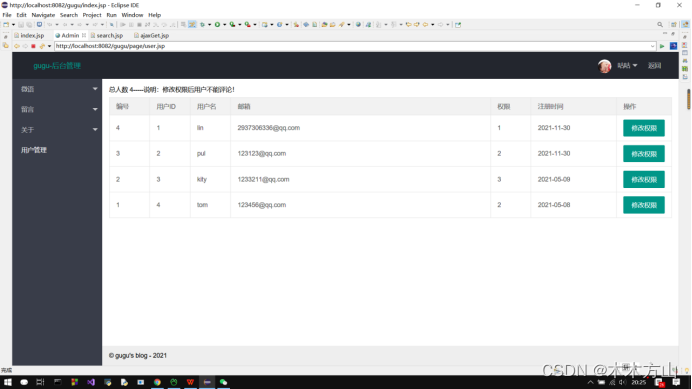
Task: Click the 返回 link in header
Action: pos(654,66)
